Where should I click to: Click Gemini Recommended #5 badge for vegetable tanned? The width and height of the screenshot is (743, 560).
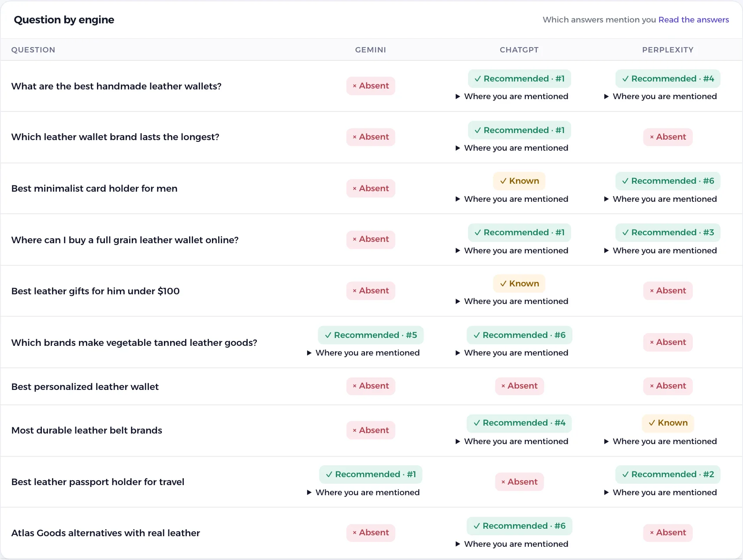pyautogui.click(x=371, y=335)
